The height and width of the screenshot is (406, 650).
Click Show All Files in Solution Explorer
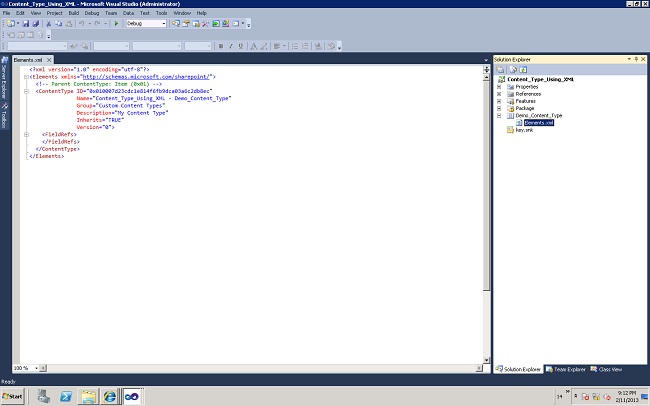(x=513, y=70)
